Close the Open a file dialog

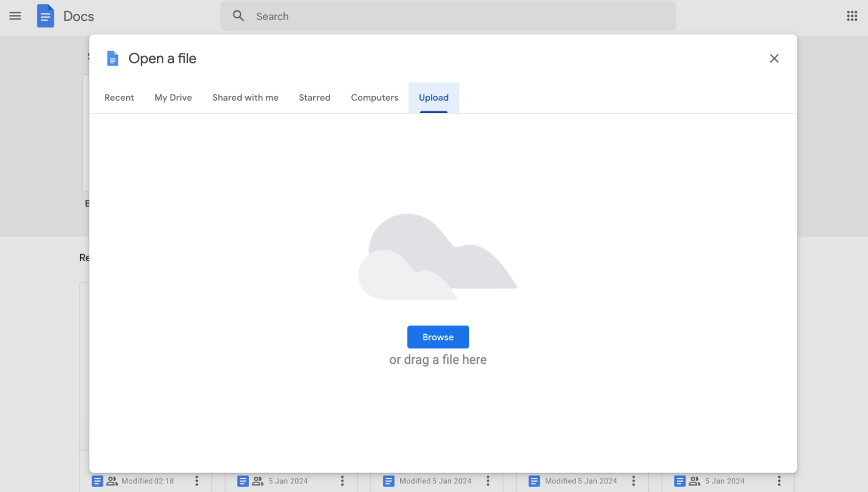coord(774,58)
